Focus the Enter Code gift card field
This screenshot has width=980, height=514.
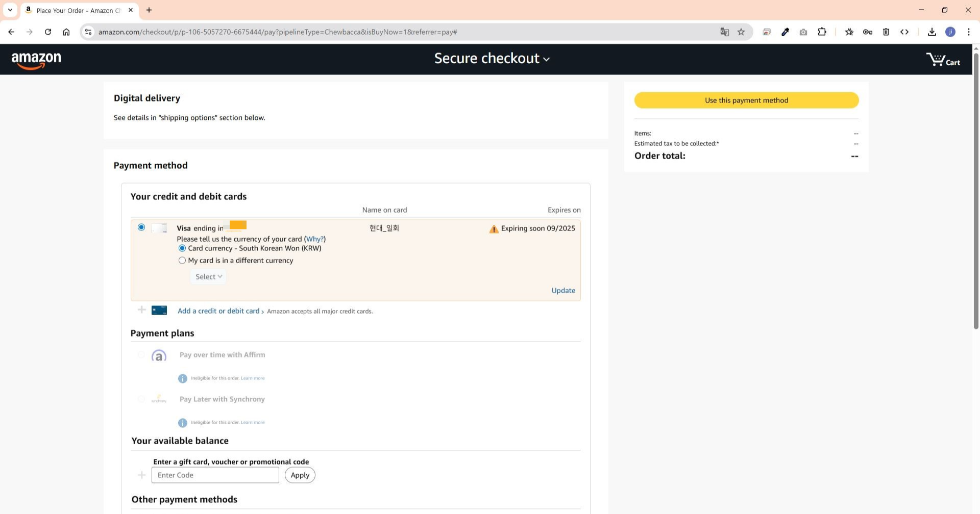(215, 475)
